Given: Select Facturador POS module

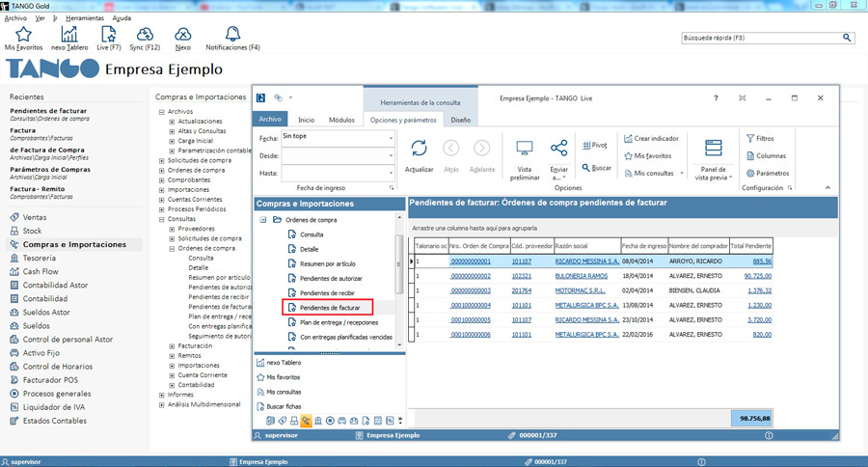Looking at the screenshot, I should [50, 380].
